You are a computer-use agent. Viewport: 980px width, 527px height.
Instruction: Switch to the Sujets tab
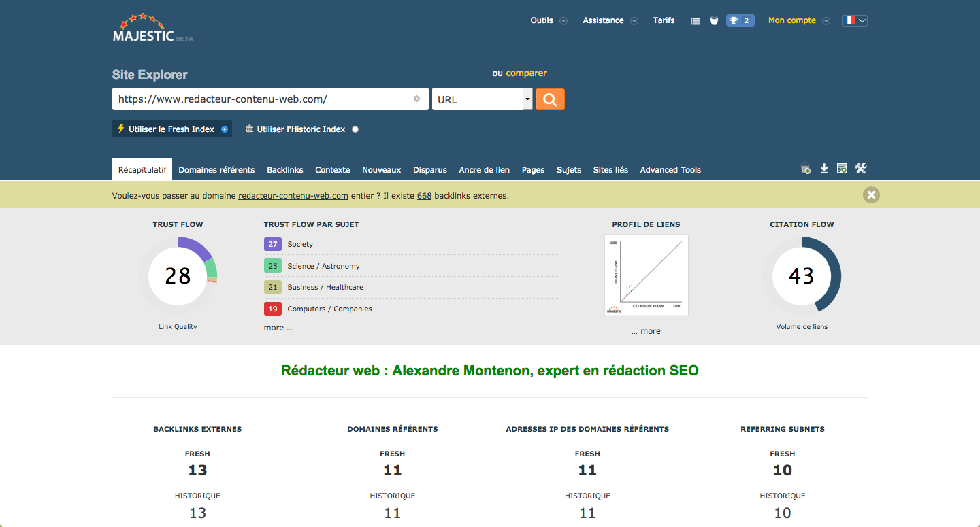[569, 170]
